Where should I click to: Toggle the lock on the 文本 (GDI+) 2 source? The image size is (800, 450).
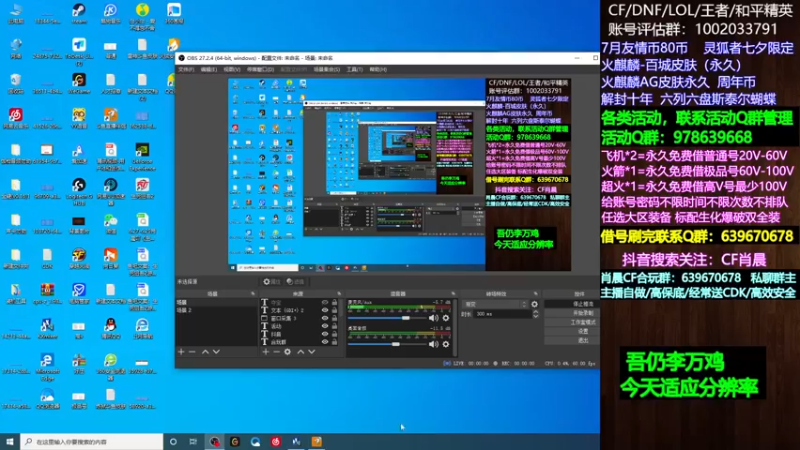(x=335, y=310)
